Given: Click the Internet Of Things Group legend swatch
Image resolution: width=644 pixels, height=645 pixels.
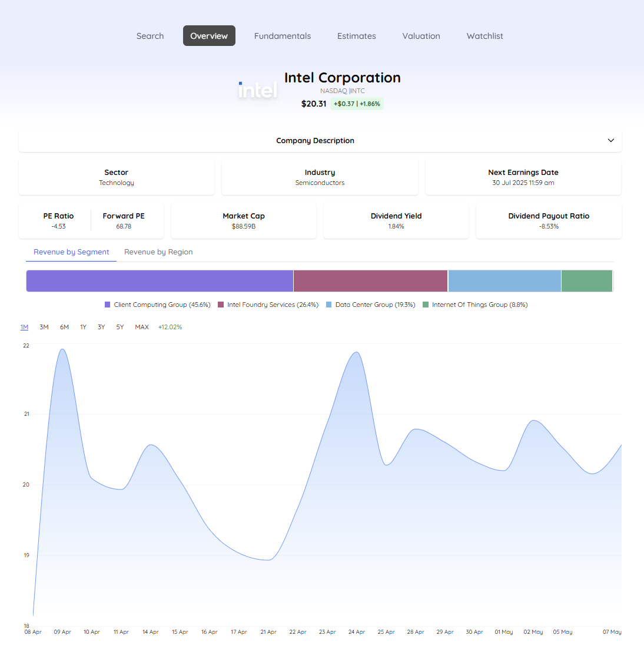Looking at the screenshot, I should pyautogui.click(x=426, y=305).
